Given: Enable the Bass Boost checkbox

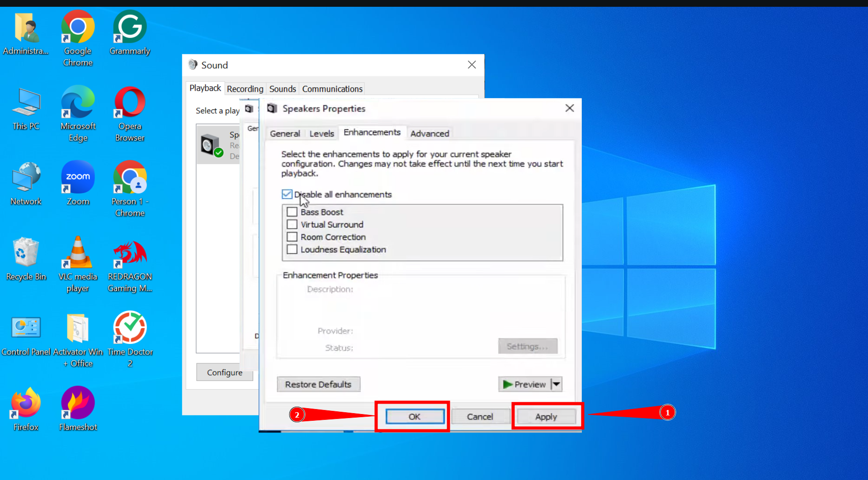Looking at the screenshot, I should [292, 212].
